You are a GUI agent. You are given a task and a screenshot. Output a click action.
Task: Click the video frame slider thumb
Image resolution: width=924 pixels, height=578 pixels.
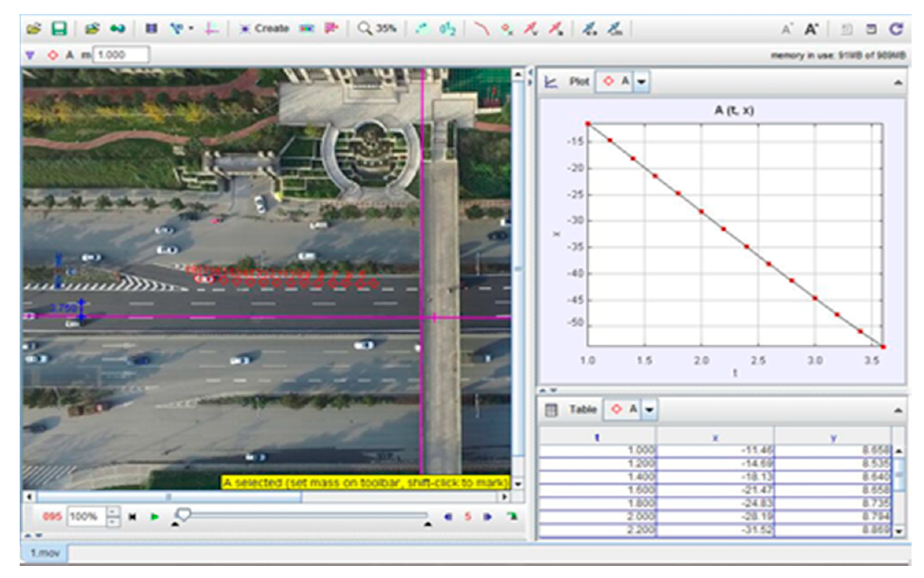[x=183, y=514]
